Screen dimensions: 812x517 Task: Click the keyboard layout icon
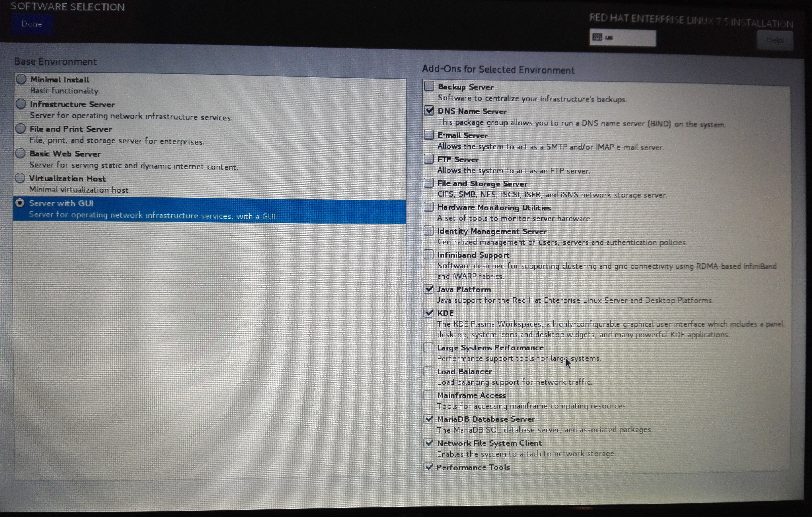point(597,37)
